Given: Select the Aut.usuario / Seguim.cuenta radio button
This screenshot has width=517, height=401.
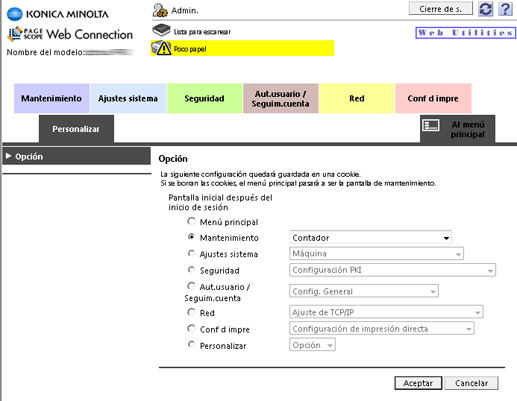Looking at the screenshot, I should (191, 286).
